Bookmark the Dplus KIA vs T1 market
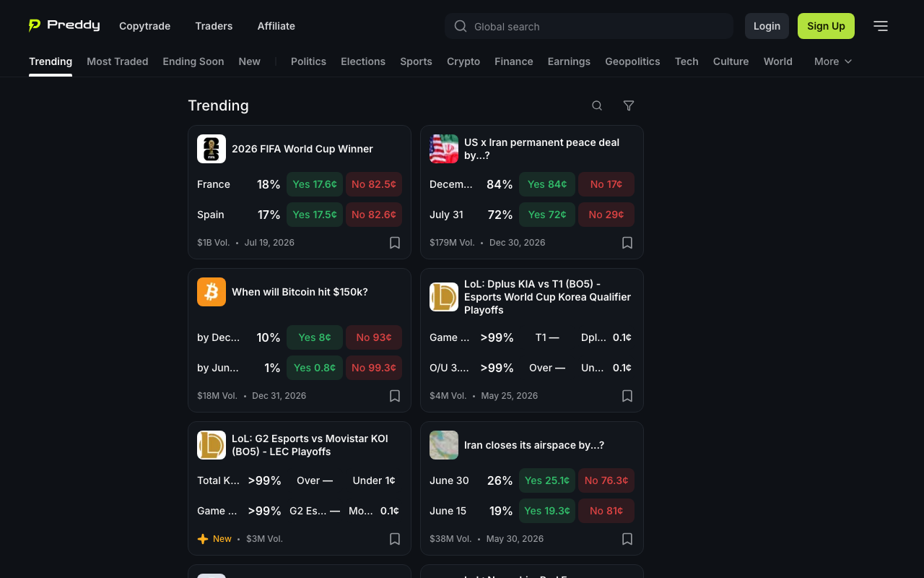924x578 pixels. pyautogui.click(x=627, y=396)
